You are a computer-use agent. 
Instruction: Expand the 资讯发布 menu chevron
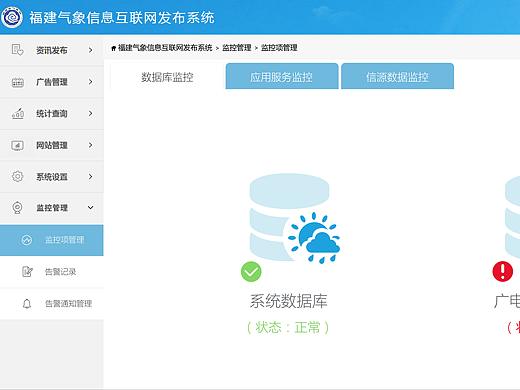(90, 50)
